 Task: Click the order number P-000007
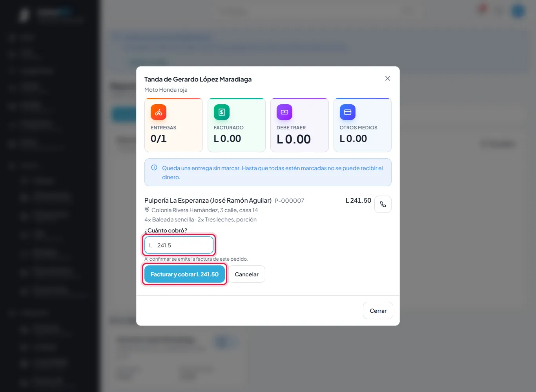pyautogui.click(x=290, y=201)
